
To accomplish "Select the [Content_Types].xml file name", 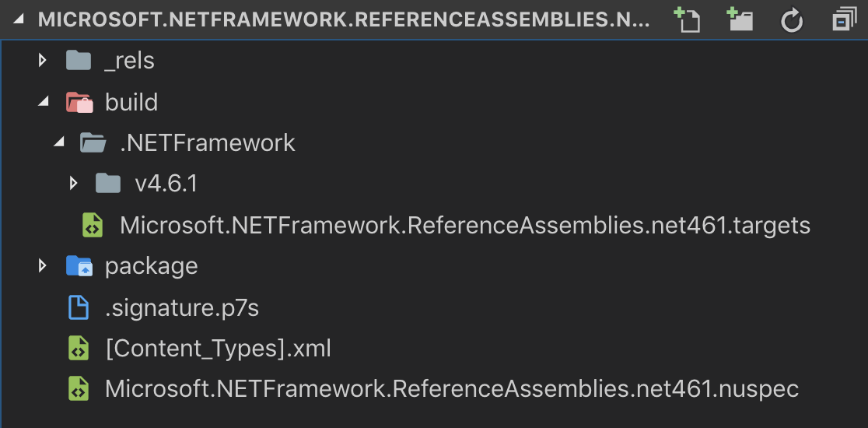I will [218, 349].
